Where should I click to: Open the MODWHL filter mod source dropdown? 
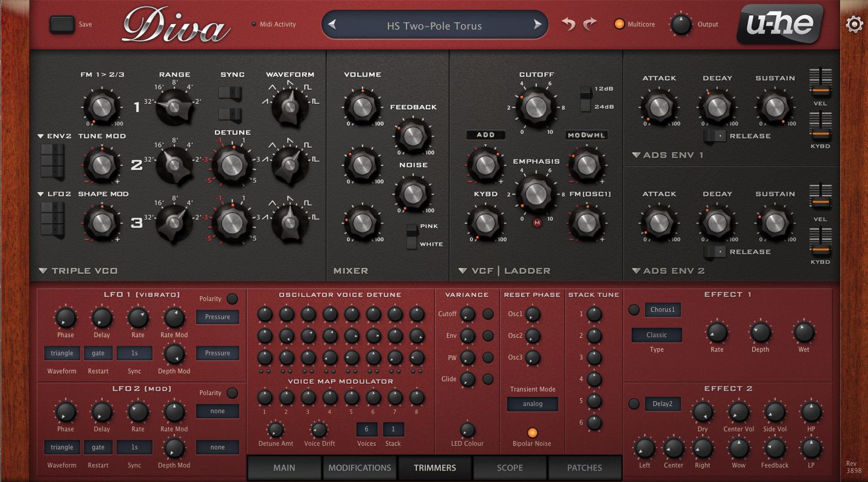[x=586, y=135]
